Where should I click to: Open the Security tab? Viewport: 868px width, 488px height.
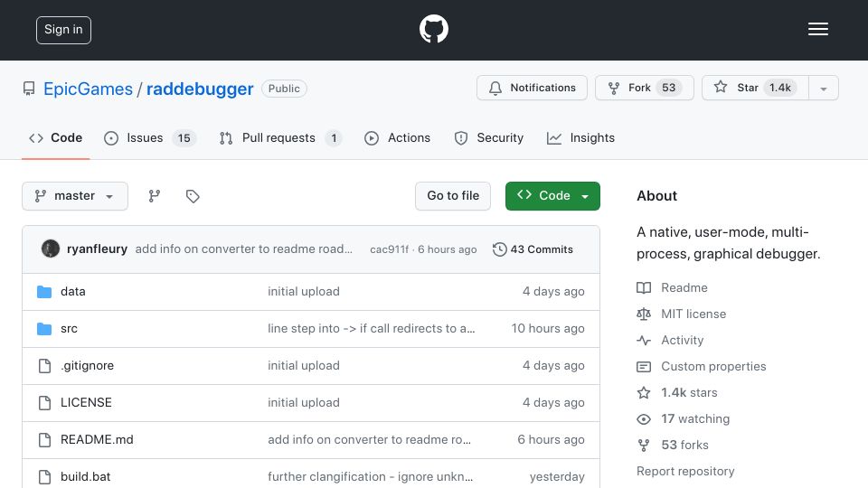(488, 137)
